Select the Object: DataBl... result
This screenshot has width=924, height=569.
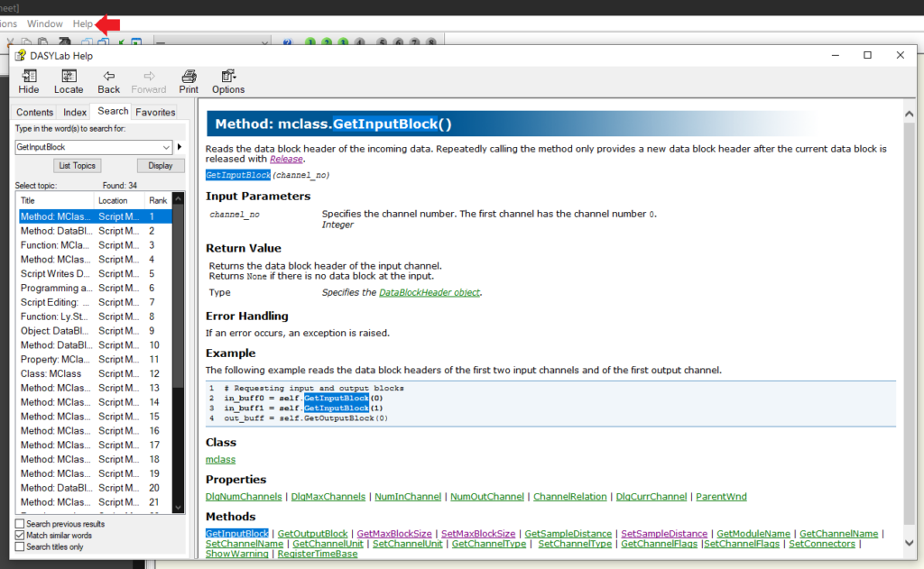pos(95,331)
